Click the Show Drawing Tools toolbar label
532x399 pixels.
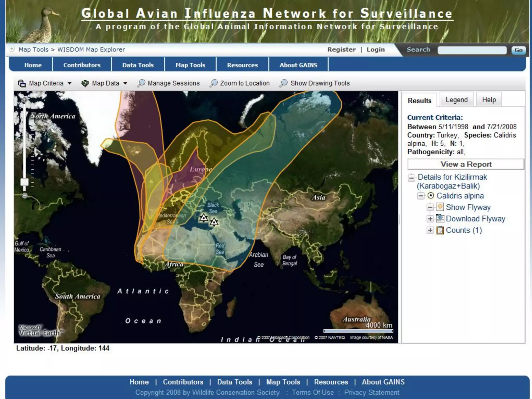point(320,83)
